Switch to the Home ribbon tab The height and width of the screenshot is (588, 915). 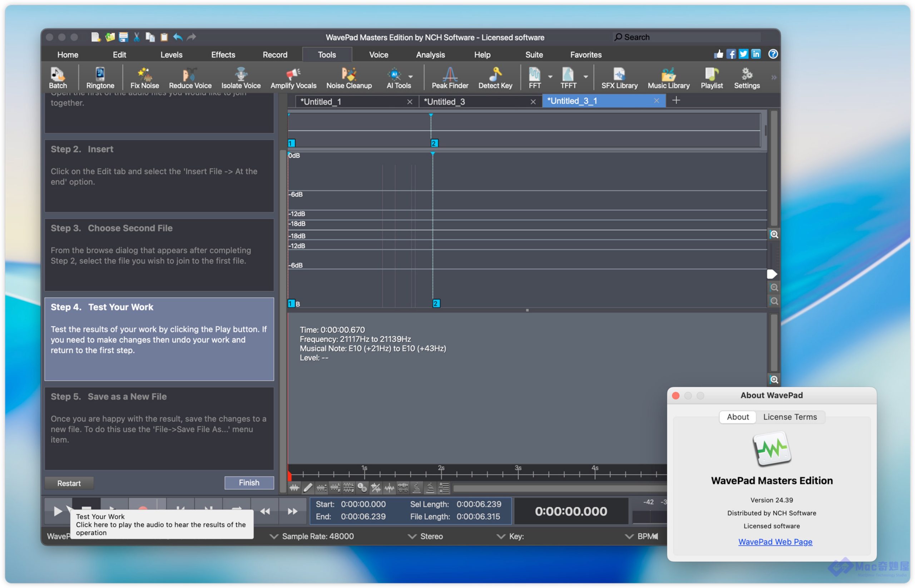[x=68, y=55]
